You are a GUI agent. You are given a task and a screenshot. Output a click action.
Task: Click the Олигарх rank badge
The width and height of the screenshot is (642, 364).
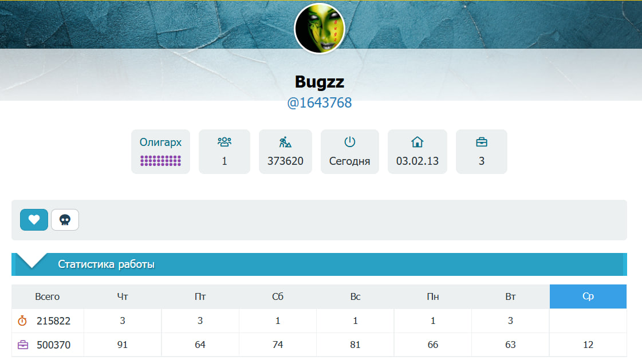[x=160, y=143]
